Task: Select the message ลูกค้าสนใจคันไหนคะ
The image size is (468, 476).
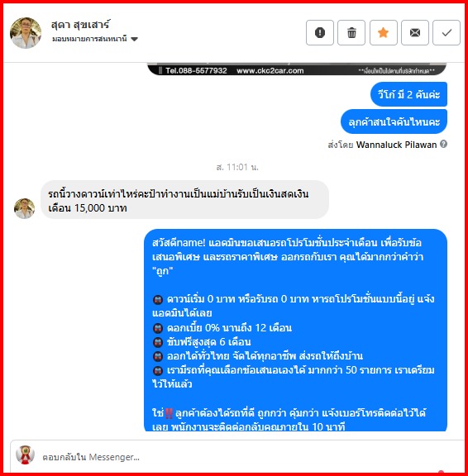Action: pos(394,121)
